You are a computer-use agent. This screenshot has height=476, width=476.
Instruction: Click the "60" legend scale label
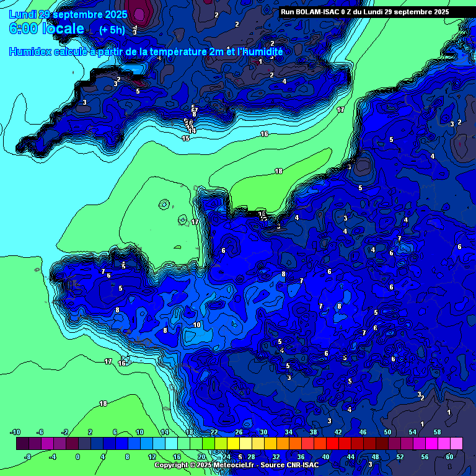tap(449, 457)
